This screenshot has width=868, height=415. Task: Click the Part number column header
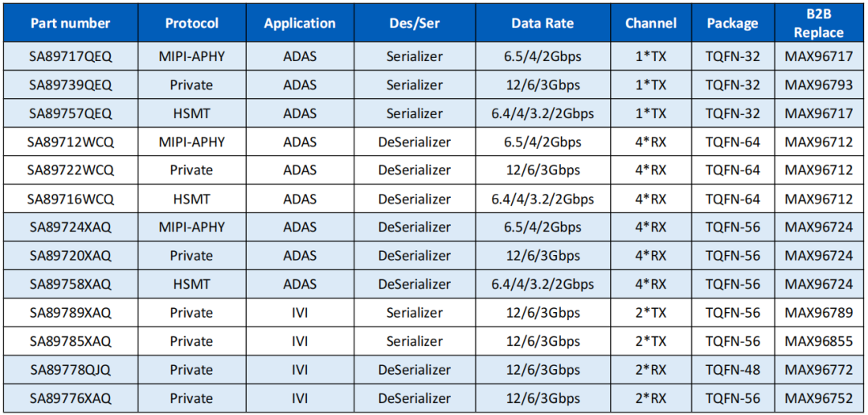pyautogui.click(x=71, y=23)
